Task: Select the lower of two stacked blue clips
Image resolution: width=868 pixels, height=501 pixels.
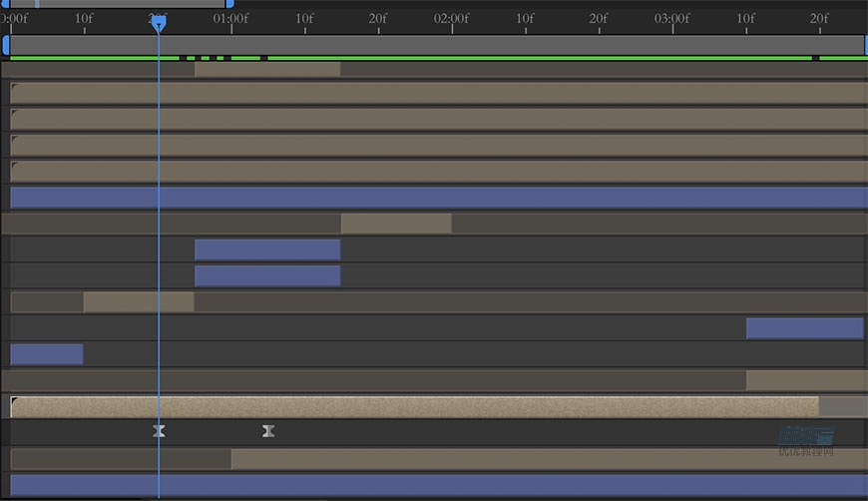Action: coord(267,275)
